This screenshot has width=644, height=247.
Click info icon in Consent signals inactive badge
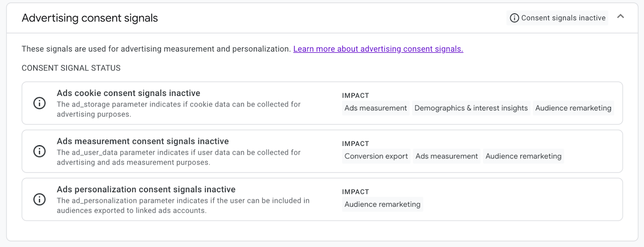pos(514,18)
